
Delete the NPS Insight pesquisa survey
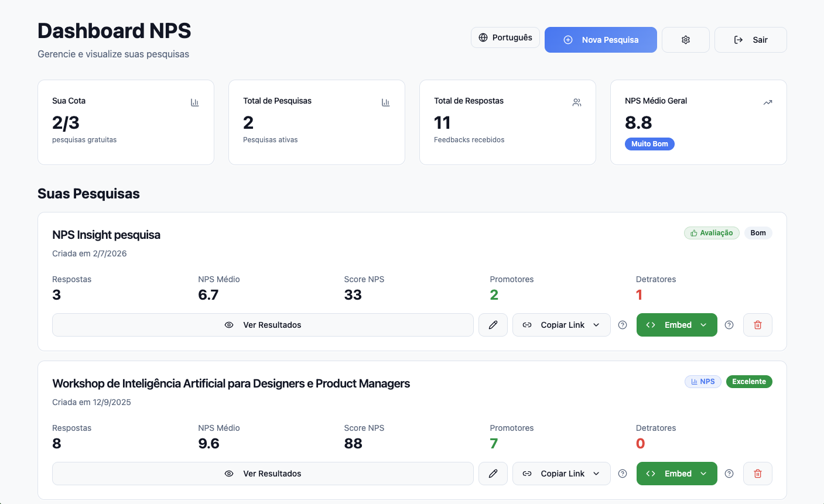pyautogui.click(x=758, y=325)
